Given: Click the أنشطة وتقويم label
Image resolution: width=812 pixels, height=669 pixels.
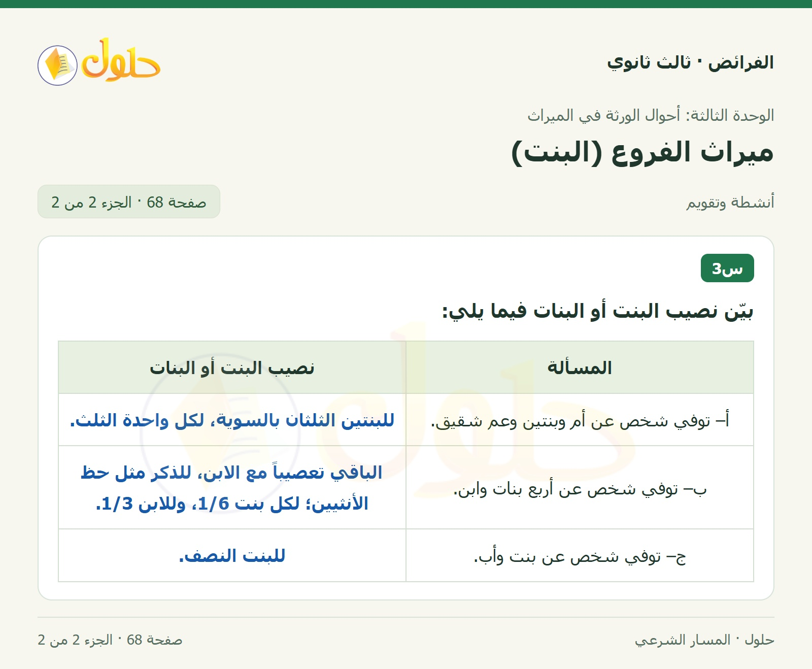Looking at the screenshot, I should click(x=730, y=202).
